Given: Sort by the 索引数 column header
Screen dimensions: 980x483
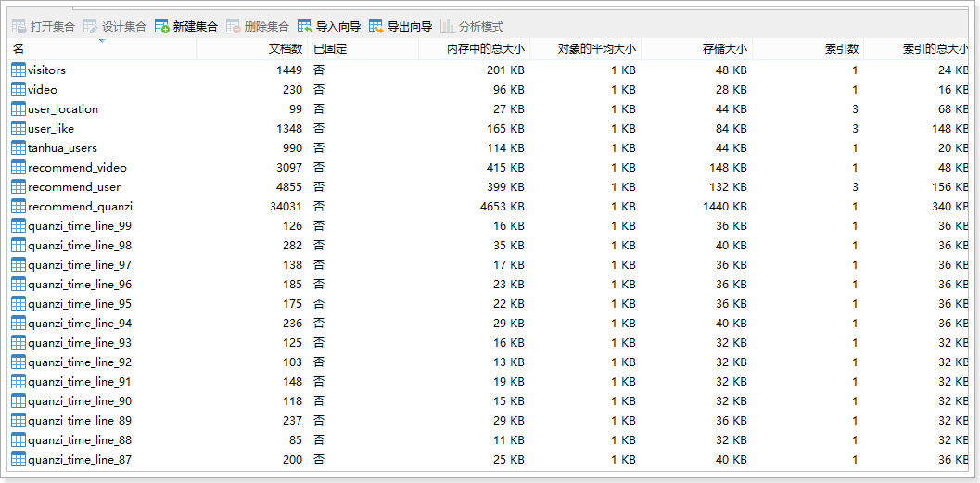Looking at the screenshot, I should pos(808,49).
